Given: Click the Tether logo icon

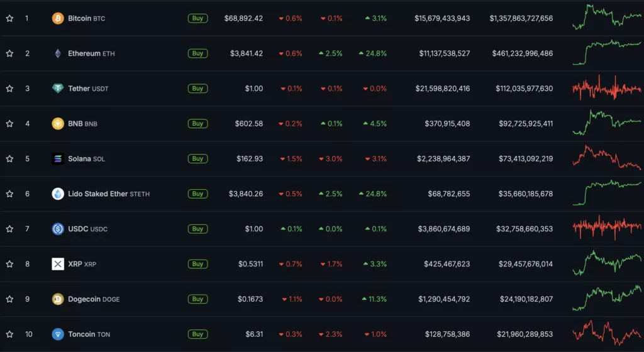Looking at the screenshot, I should 58,88.
